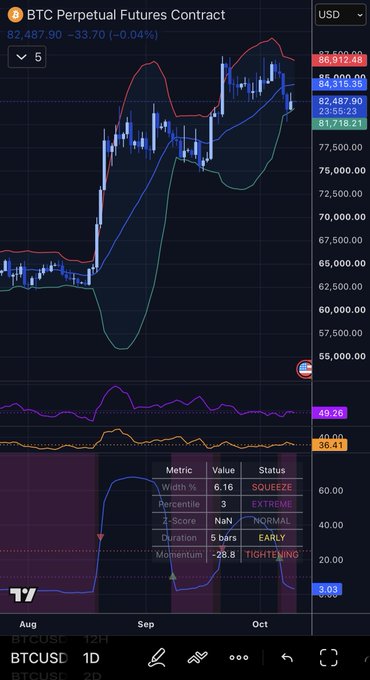Tap the undo arrow icon
Viewport: 370px width, 680px height.
(287, 658)
